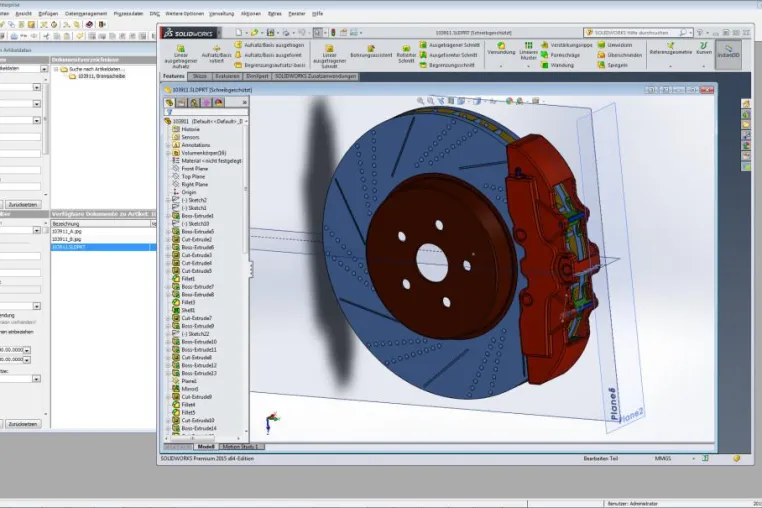
Task: Click Umwickeln command
Action: 615,45
